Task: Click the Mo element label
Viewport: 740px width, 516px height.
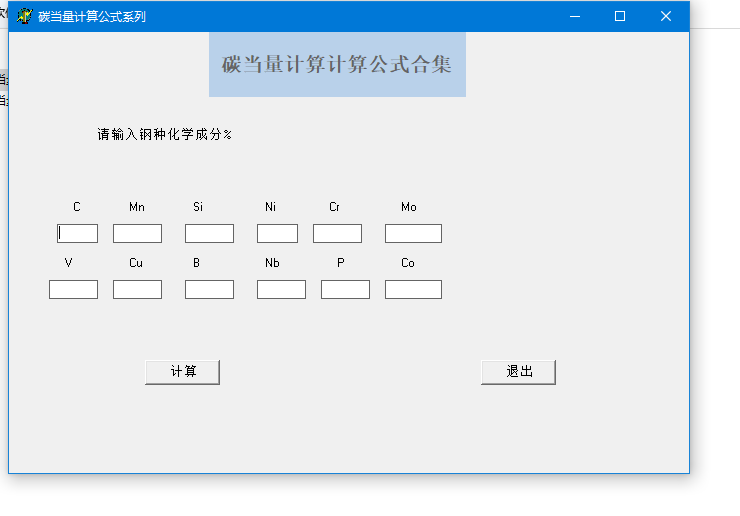Action: (409, 207)
